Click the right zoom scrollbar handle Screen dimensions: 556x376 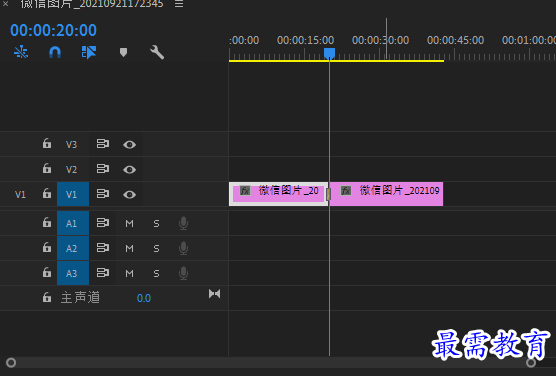(x=531, y=363)
